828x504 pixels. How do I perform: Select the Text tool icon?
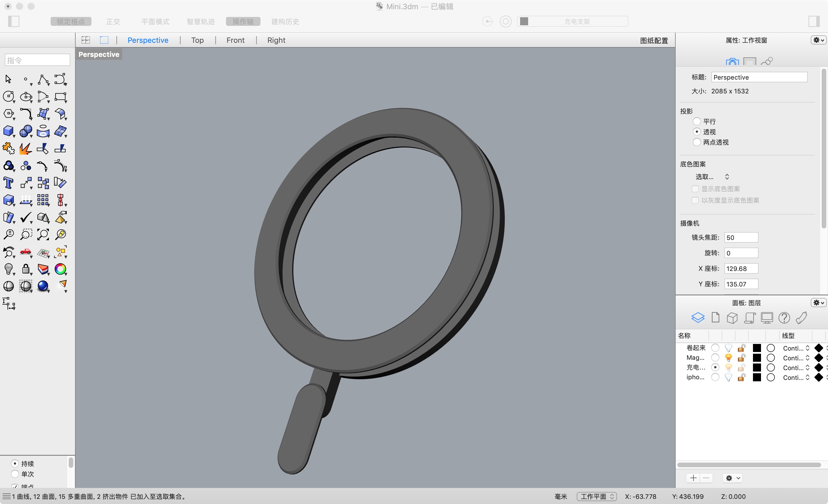tap(8, 183)
